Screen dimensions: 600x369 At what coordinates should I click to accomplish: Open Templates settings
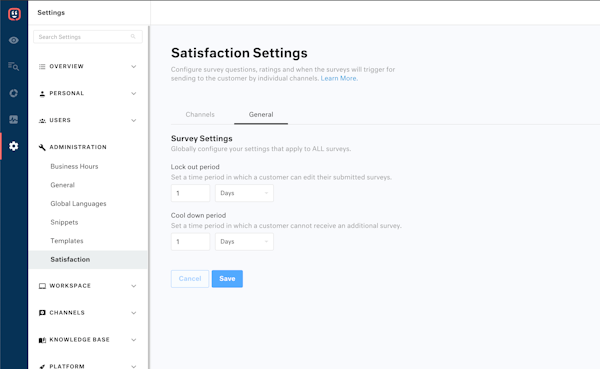[67, 241]
